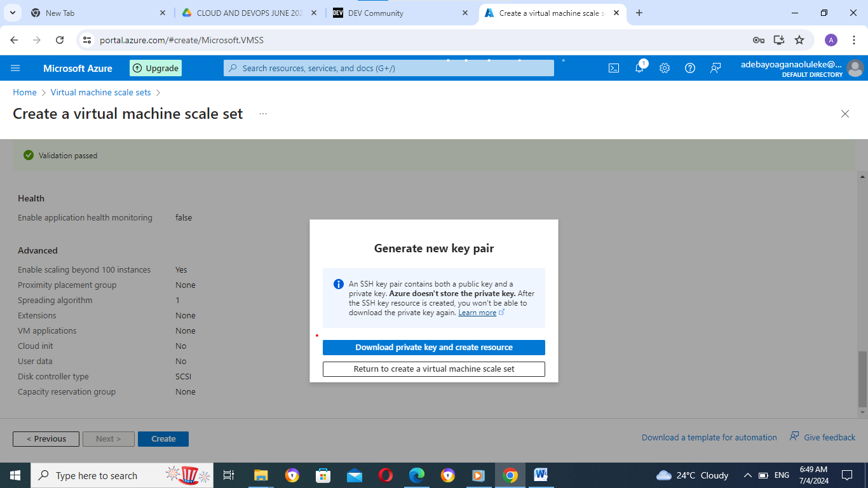Open the Mail app from the taskbar
This screenshot has width=868, height=488.
coord(355,475)
